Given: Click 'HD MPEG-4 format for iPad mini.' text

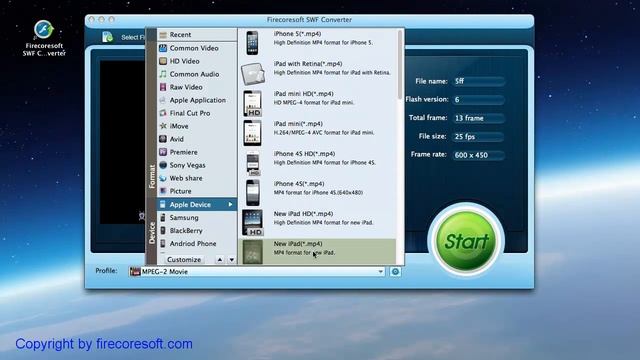Looking at the screenshot, I should tap(313, 102).
